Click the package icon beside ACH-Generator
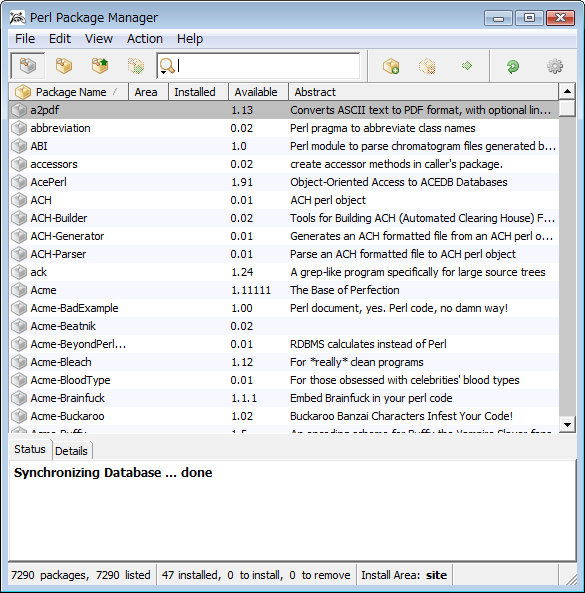 pyautogui.click(x=19, y=236)
